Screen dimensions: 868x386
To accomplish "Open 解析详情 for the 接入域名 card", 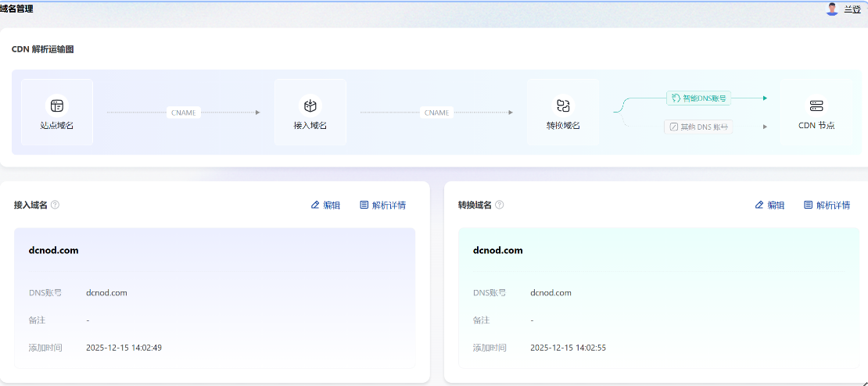I will [x=383, y=205].
